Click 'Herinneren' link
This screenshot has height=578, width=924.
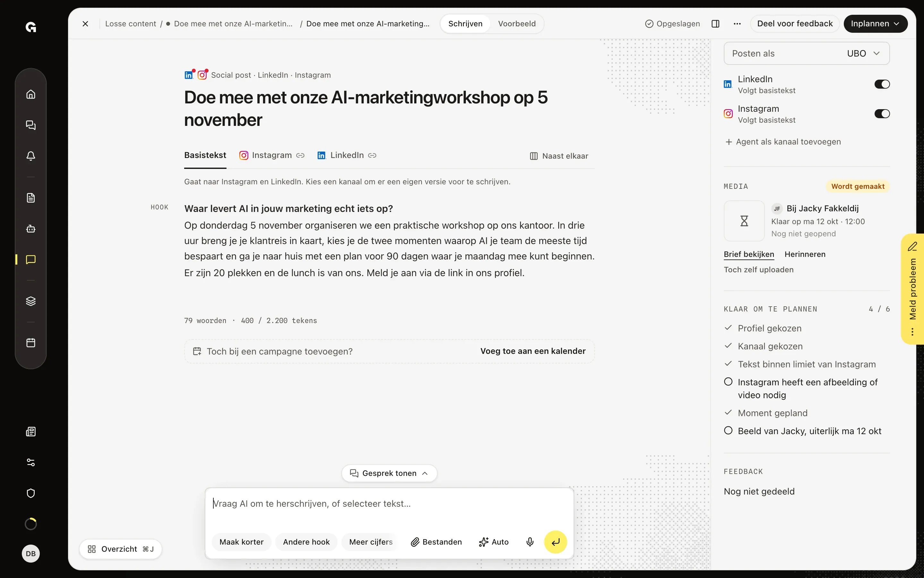click(x=805, y=254)
